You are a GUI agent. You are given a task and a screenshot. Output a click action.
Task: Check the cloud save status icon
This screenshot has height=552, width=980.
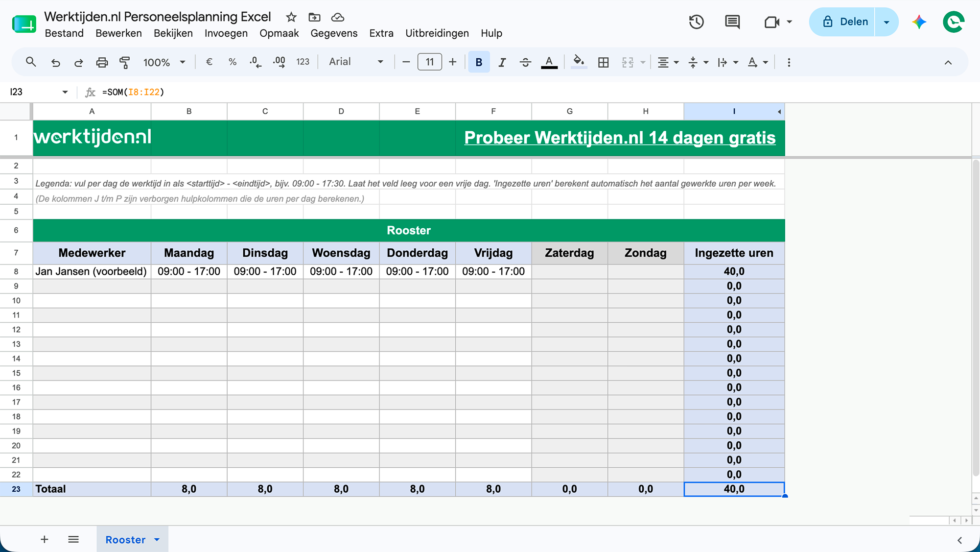pos(338,17)
